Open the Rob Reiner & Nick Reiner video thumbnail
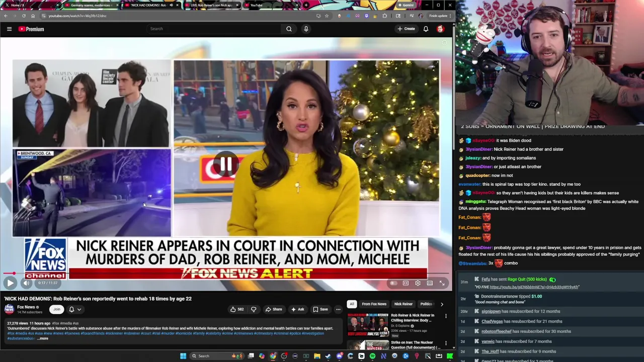Image resolution: width=644 pixels, height=362 pixels. pyautogui.click(x=368, y=325)
